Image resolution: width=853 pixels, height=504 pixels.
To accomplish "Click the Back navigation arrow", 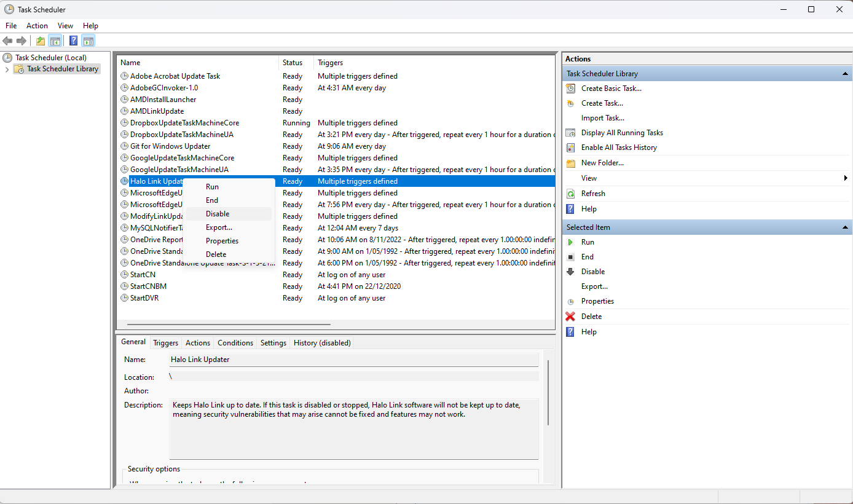I will (x=8, y=41).
